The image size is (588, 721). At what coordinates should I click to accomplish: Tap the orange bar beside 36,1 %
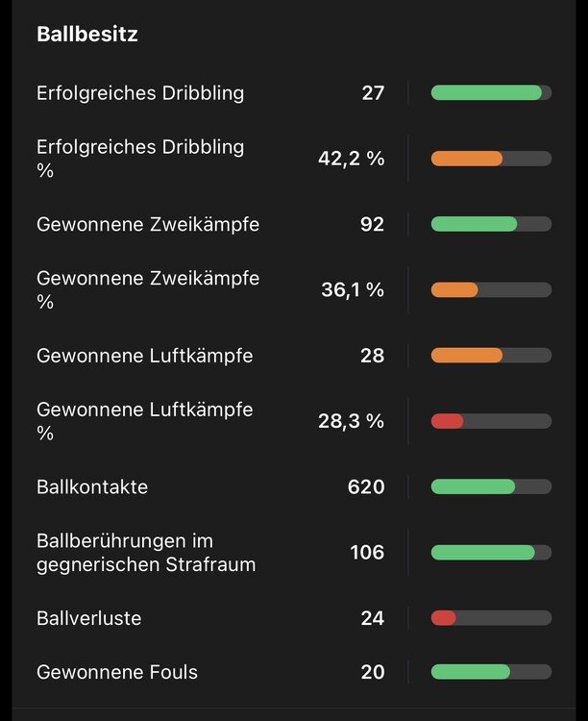click(x=491, y=290)
